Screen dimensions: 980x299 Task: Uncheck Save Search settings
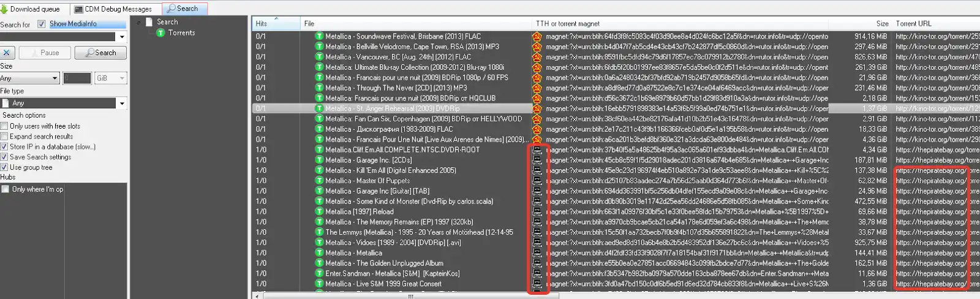coord(4,157)
